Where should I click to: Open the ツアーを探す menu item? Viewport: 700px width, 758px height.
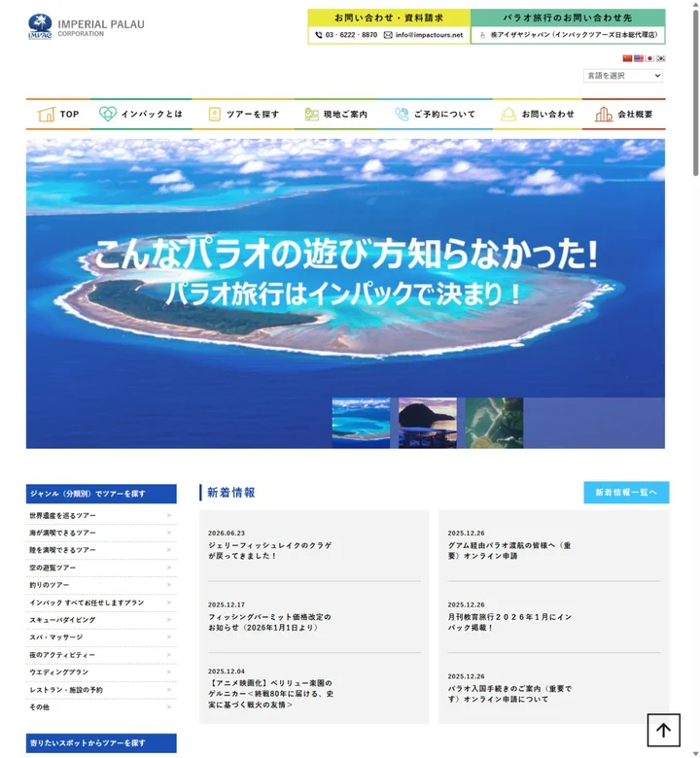click(x=243, y=114)
